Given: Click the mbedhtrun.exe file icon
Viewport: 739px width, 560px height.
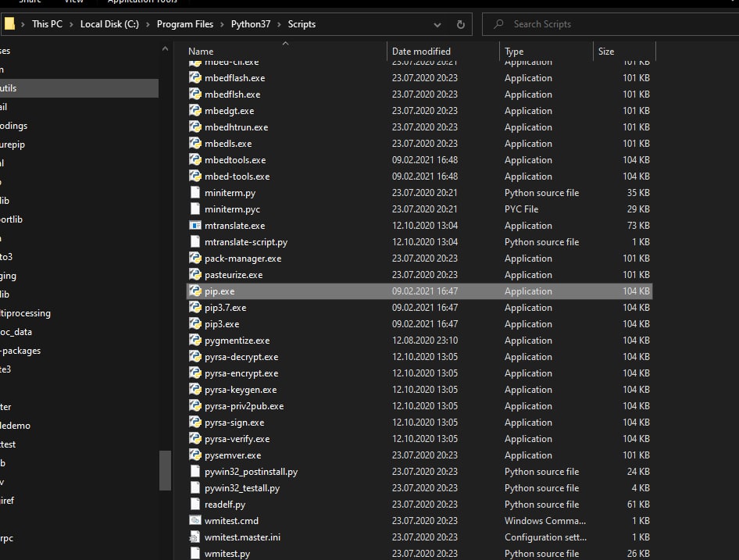Looking at the screenshot, I should (195, 127).
